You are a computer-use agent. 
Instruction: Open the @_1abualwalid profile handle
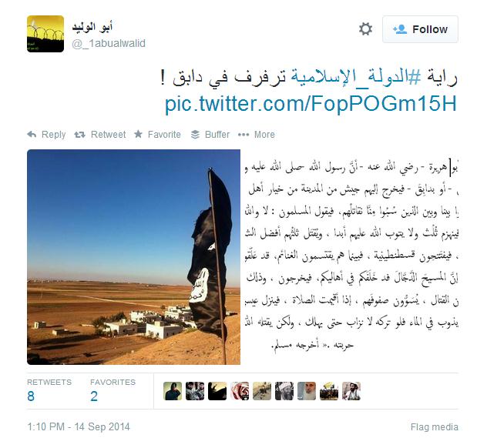[109, 43]
